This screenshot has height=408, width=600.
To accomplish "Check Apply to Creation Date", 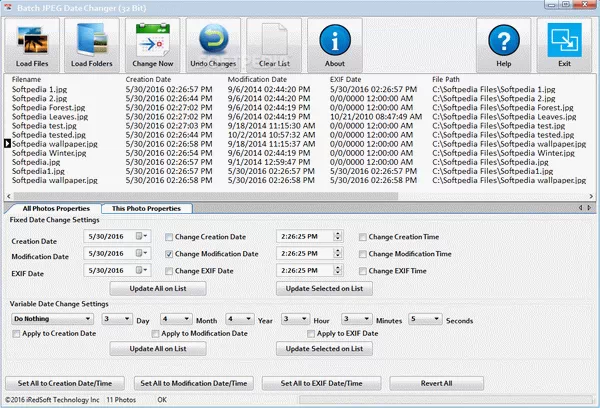I will (16, 334).
